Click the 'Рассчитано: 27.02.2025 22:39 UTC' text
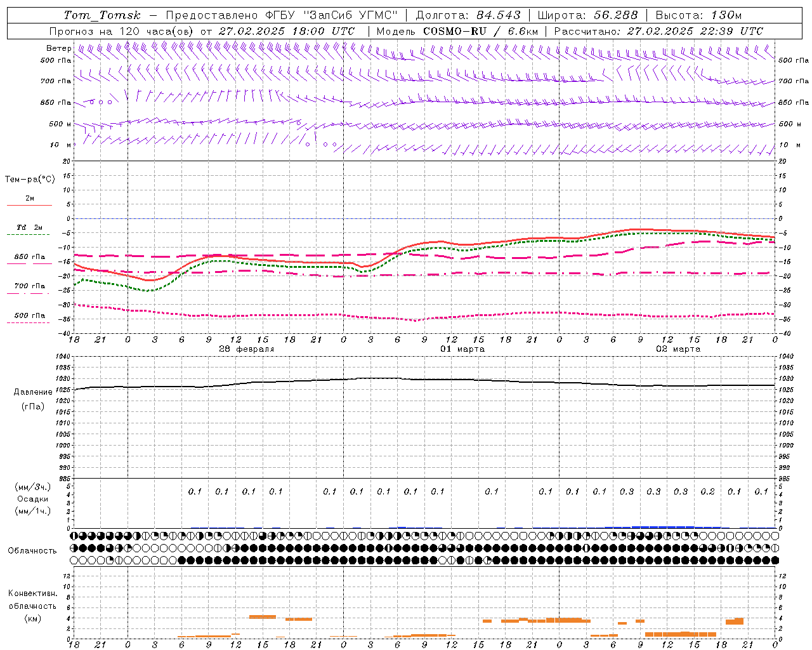Screen dimensions: 812x650 tap(658, 31)
